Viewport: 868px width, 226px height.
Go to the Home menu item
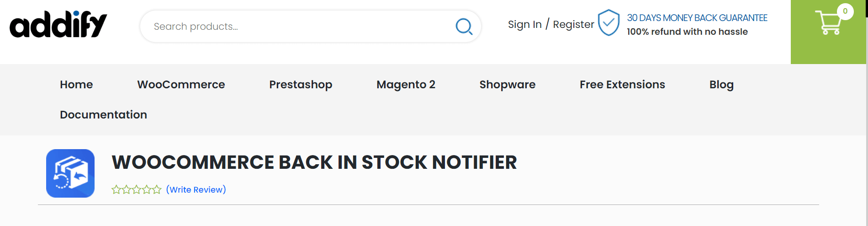(76, 85)
